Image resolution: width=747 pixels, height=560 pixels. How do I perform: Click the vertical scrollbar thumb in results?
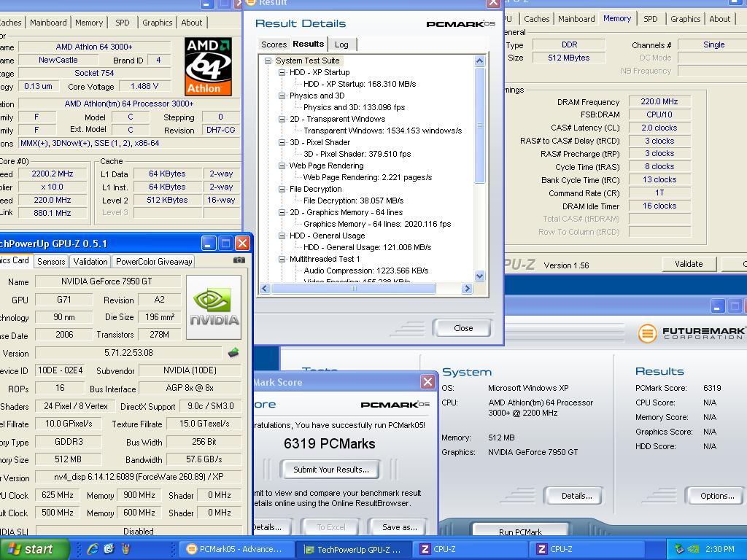480,125
